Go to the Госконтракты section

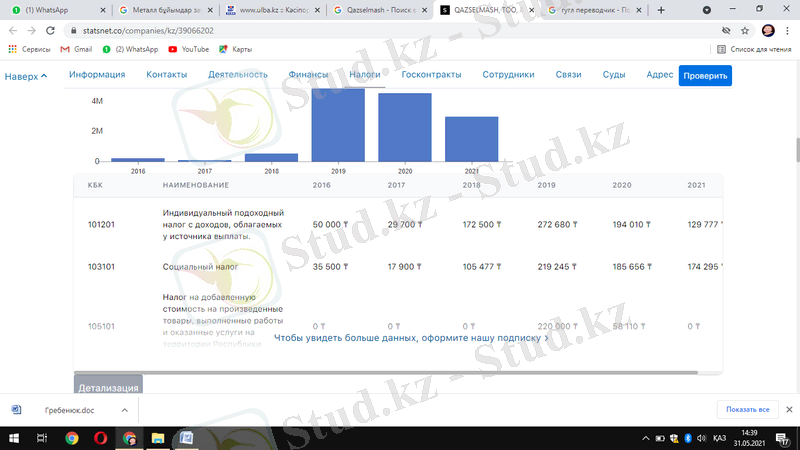coord(432,74)
